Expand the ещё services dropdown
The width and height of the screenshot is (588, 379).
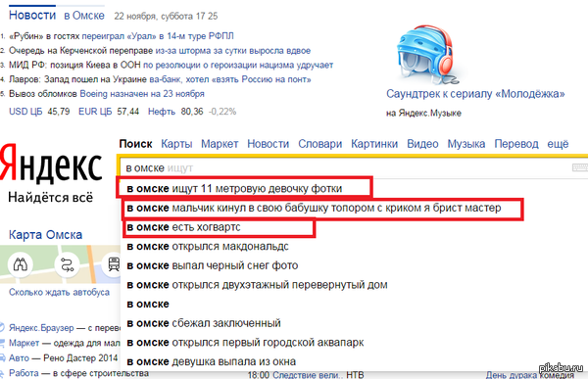click(x=558, y=144)
